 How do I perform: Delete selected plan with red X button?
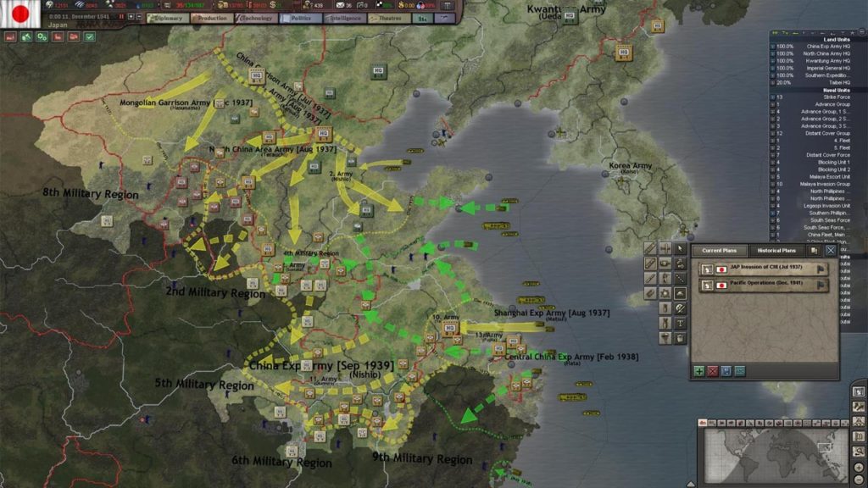712,371
